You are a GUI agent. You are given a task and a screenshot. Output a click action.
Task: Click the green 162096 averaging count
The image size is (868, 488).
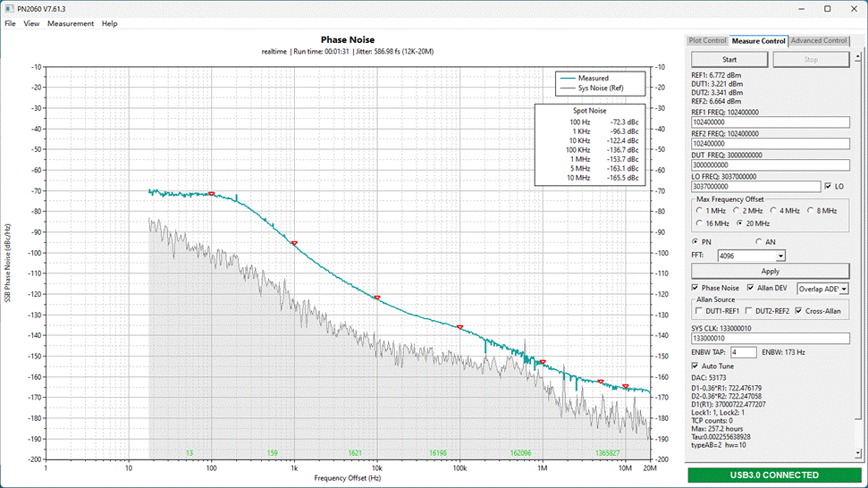[520, 453]
